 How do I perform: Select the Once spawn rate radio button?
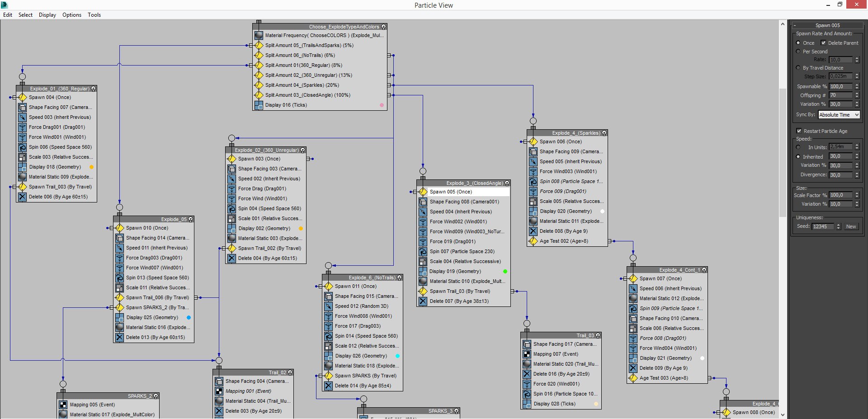(798, 43)
